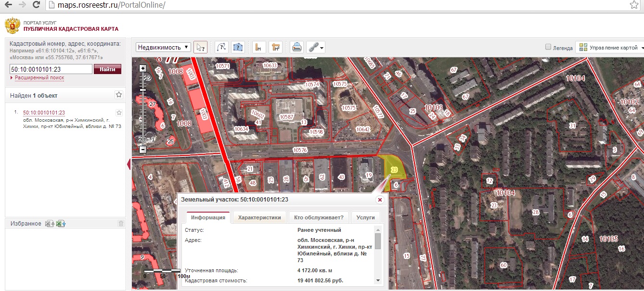Screen dimensions: 644x291
Task: Click parcel label 10576 on map
Action: pyautogui.click(x=300, y=150)
